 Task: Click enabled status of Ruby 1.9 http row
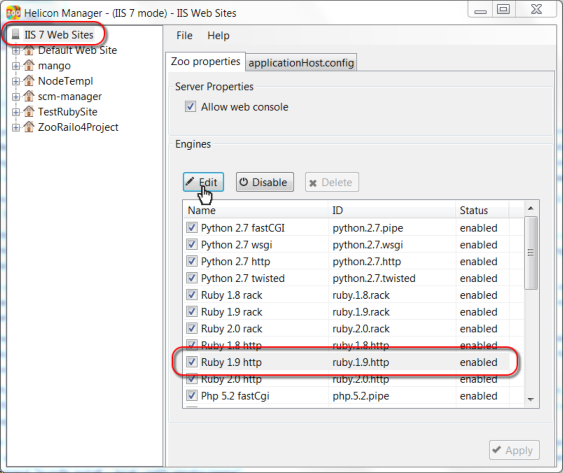(479, 362)
